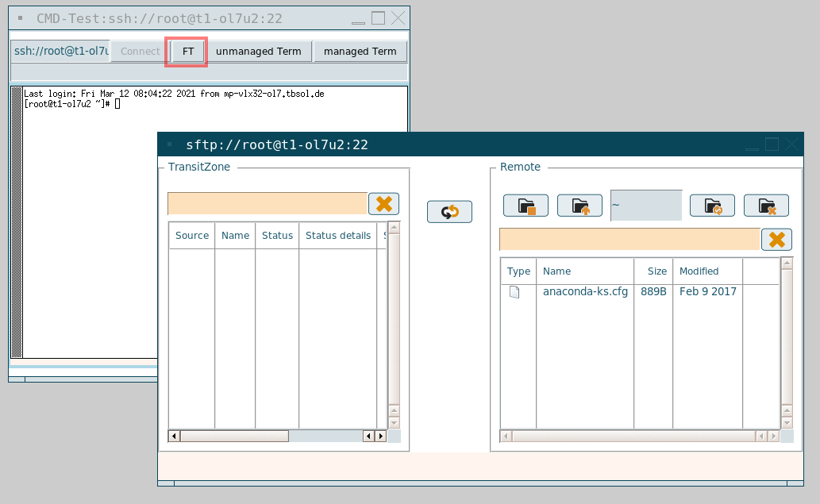This screenshot has height=504, width=820.
Task: Clear the TransitZone filter field
Action: pos(383,204)
